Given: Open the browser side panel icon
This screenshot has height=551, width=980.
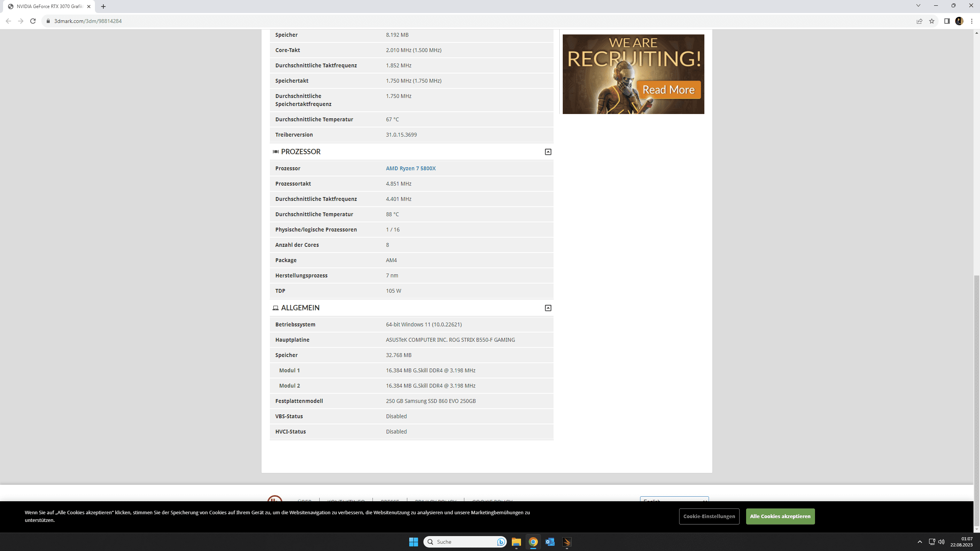Looking at the screenshot, I should (947, 21).
